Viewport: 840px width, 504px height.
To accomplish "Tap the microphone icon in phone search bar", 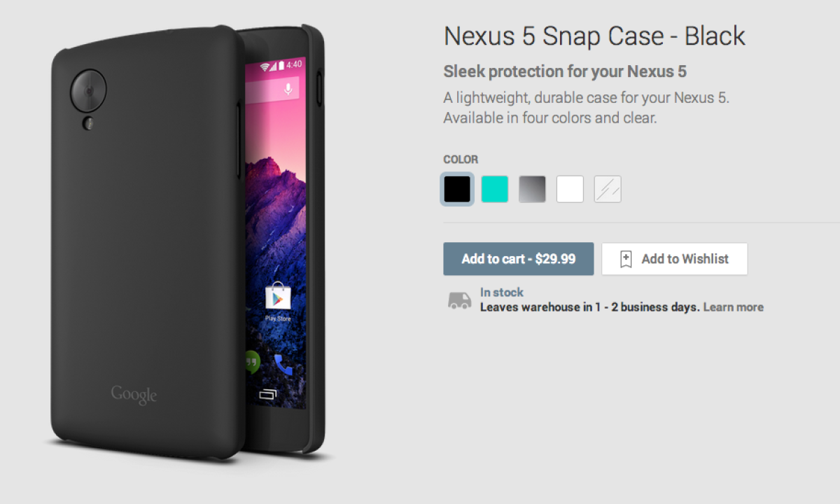I will (288, 89).
